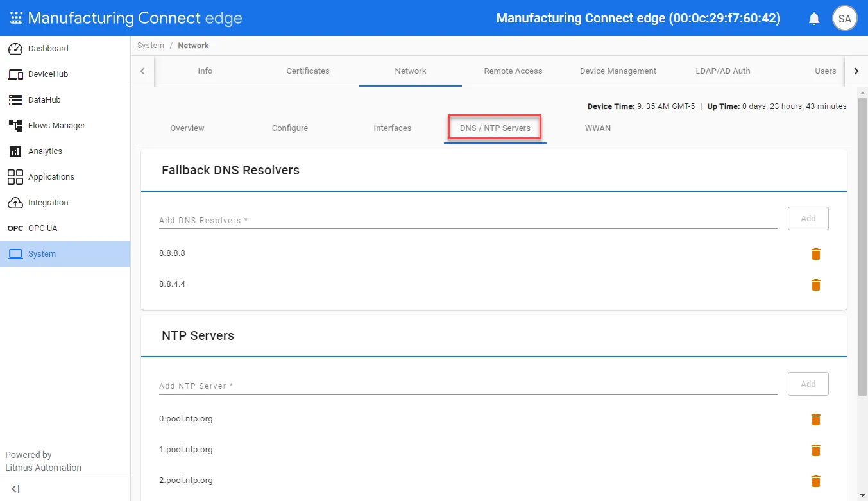Delete NTP server 1.pool.ntp.org

(x=816, y=450)
